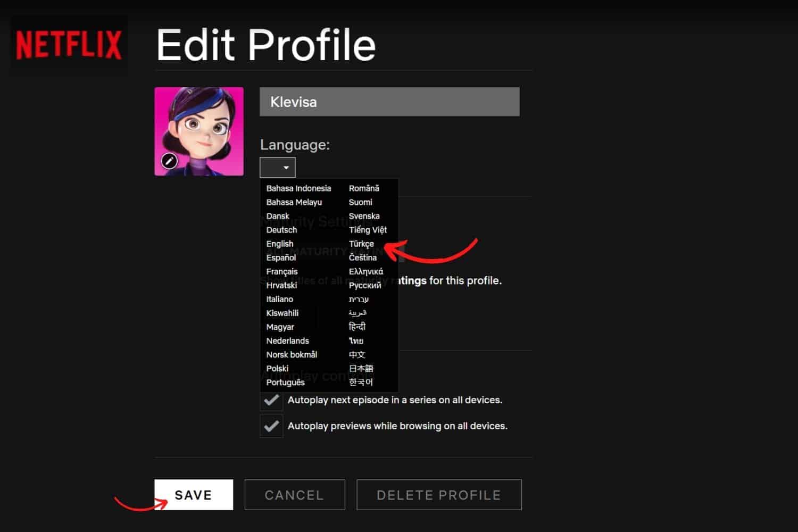798x532 pixels.
Task: Select Italiano from language list
Action: (280, 299)
